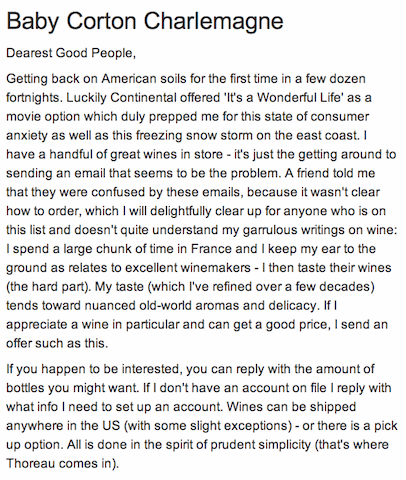Click the words 'offer such as this'
This screenshot has width=406, height=480.
coord(56,343)
